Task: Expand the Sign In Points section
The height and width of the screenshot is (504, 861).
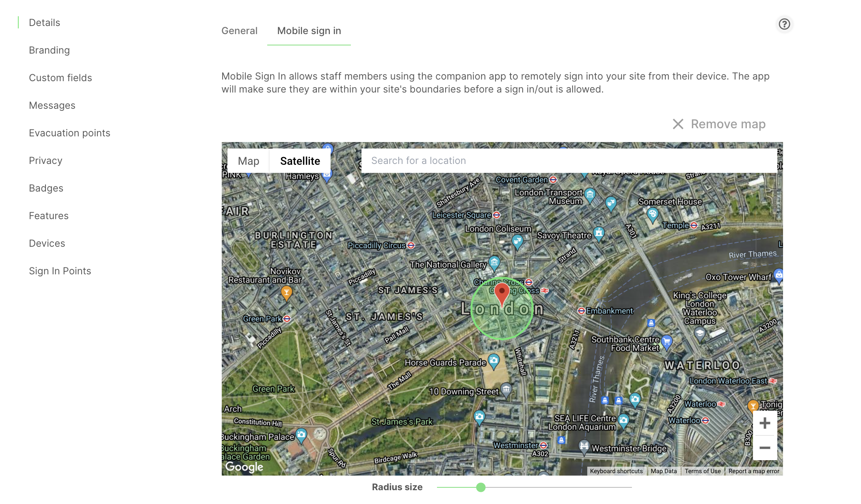Action: (60, 271)
